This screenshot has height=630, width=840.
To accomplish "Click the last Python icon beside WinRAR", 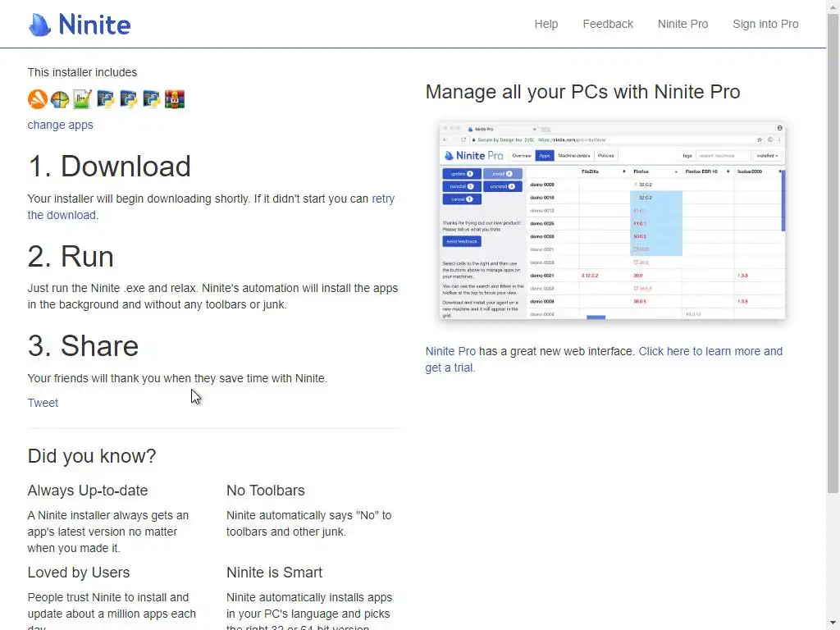I will (x=152, y=99).
